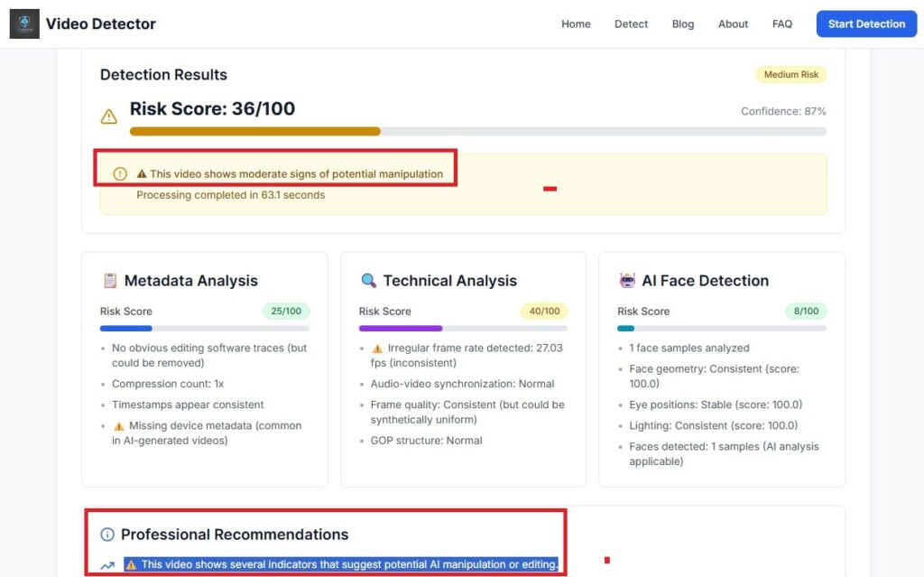This screenshot has width=924, height=577.
Task: Click the robot icon for AI Face Detection
Action: (627, 281)
